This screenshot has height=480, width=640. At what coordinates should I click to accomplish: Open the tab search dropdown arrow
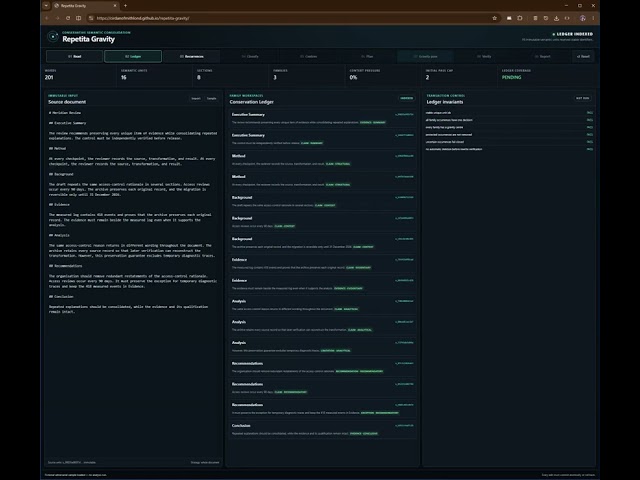(x=46, y=6)
